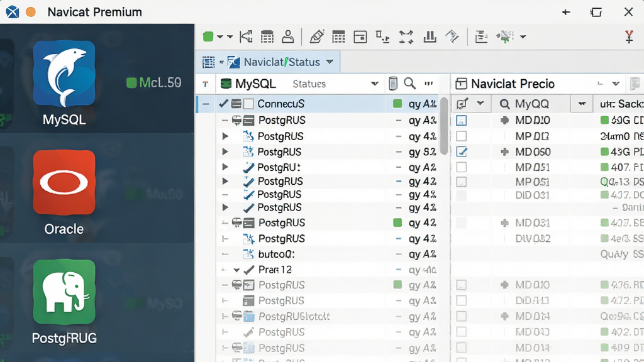
Task: Click the green star burst toolbar icon
Action: tap(505, 36)
